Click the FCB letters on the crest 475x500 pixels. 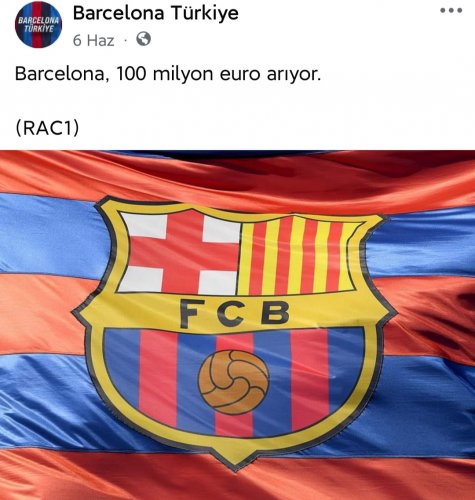234,313
